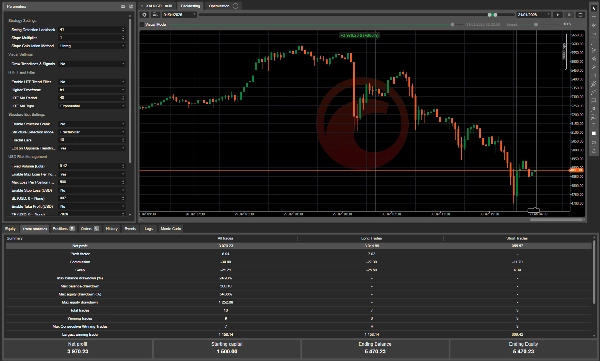Image resolution: width=600 pixels, height=361 pixels.
Task: Click the Visual Mode progress slider handle
Action: coord(453,25)
